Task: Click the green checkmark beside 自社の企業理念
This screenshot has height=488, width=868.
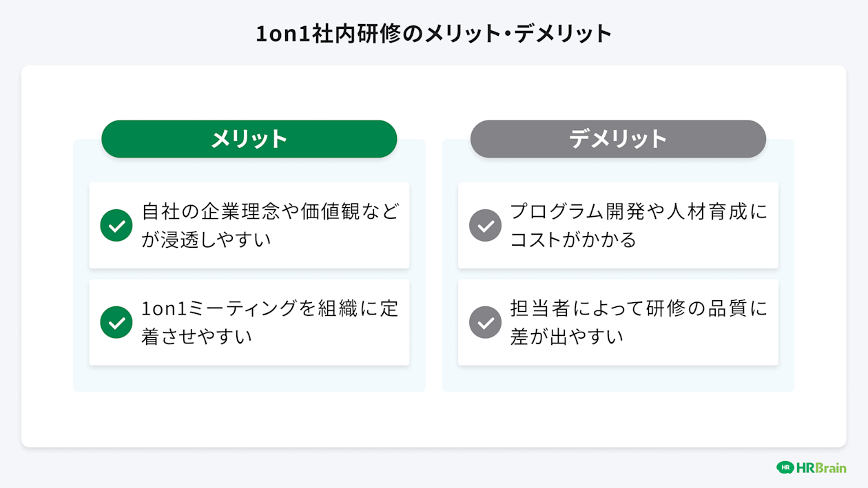Action: (116, 225)
